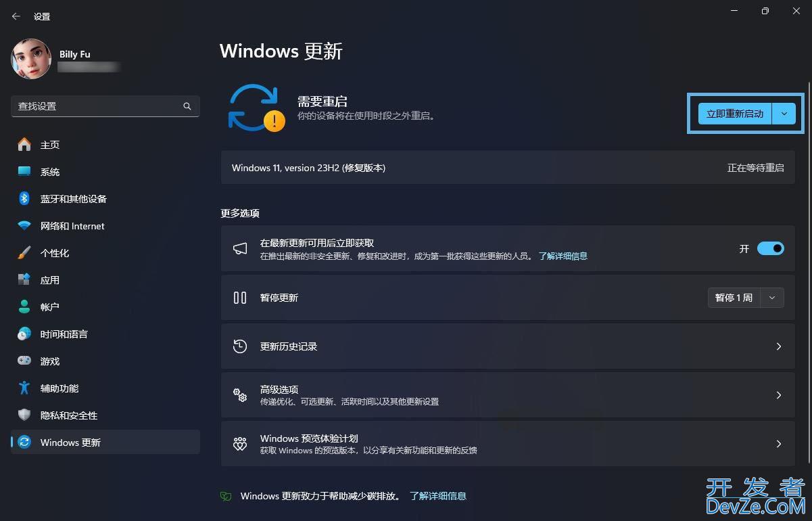This screenshot has height=521, width=812.
Task: Click the 开 toggle state label
Action: (744, 249)
